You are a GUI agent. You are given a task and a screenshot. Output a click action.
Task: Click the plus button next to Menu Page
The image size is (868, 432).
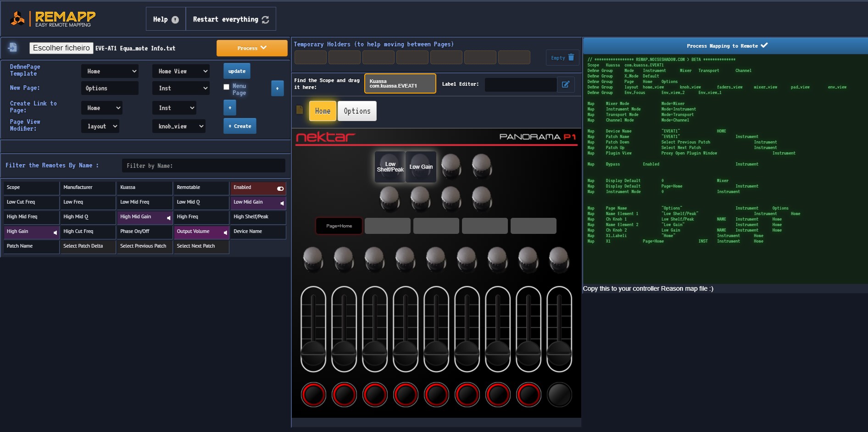277,89
